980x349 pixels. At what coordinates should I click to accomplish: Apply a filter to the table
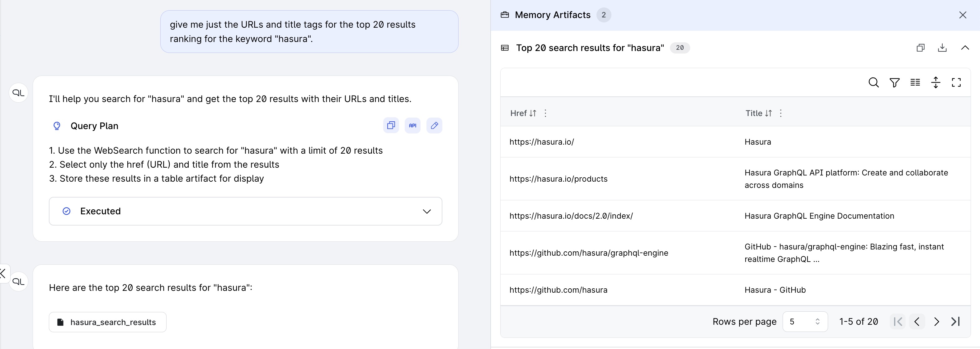click(894, 82)
